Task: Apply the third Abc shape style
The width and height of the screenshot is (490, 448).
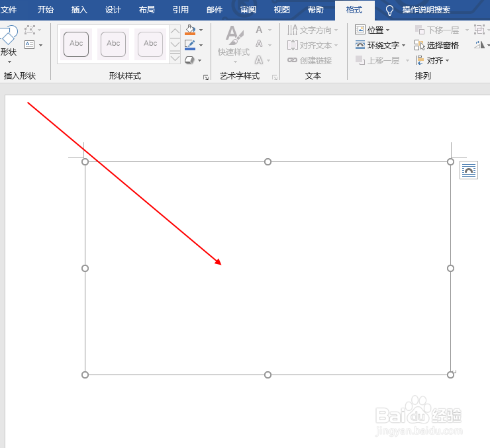Action: pyautogui.click(x=150, y=44)
